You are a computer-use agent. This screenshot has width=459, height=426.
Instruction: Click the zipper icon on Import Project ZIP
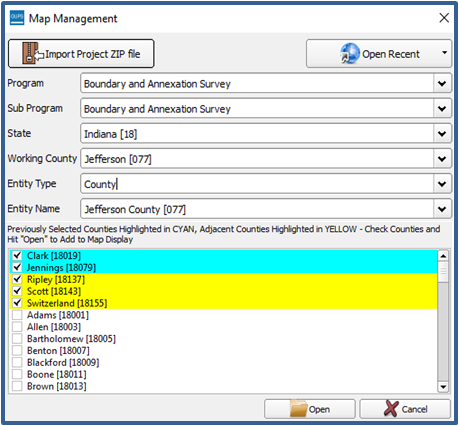tap(30, 53)
